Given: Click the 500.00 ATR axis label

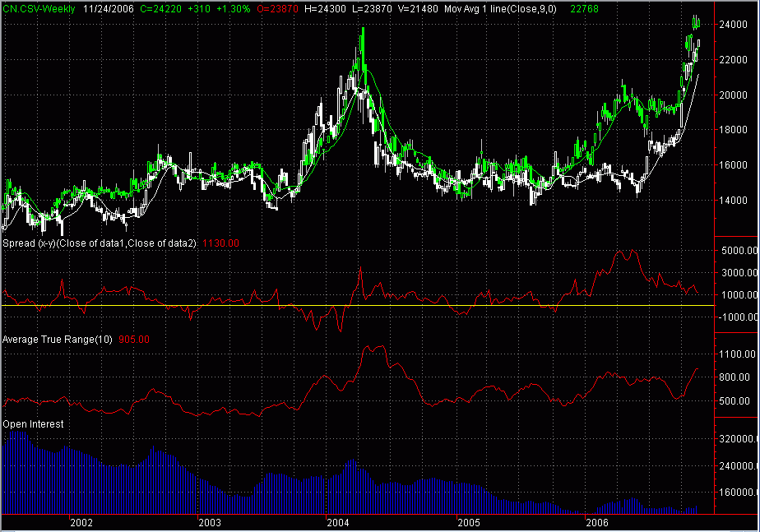Looking at the screenshot, I should [x=735, y=400].
